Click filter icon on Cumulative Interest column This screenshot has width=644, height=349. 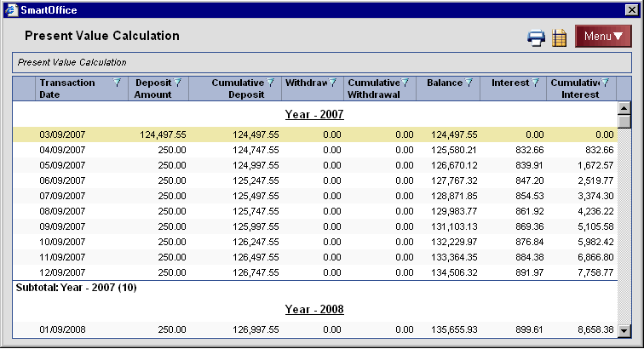[605, 83]
